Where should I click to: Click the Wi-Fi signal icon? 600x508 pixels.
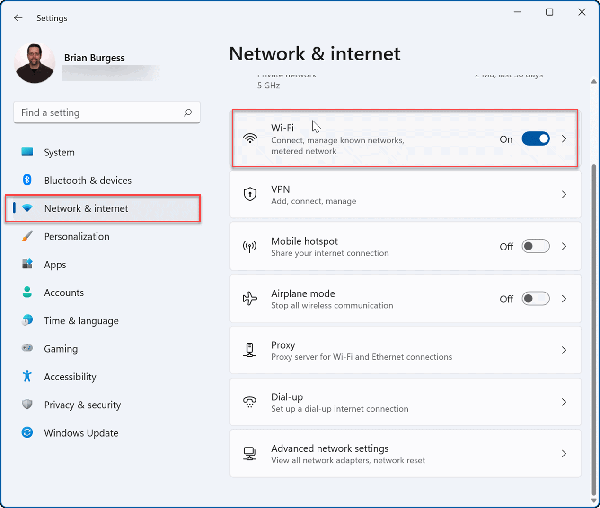[x=250, y=138]
